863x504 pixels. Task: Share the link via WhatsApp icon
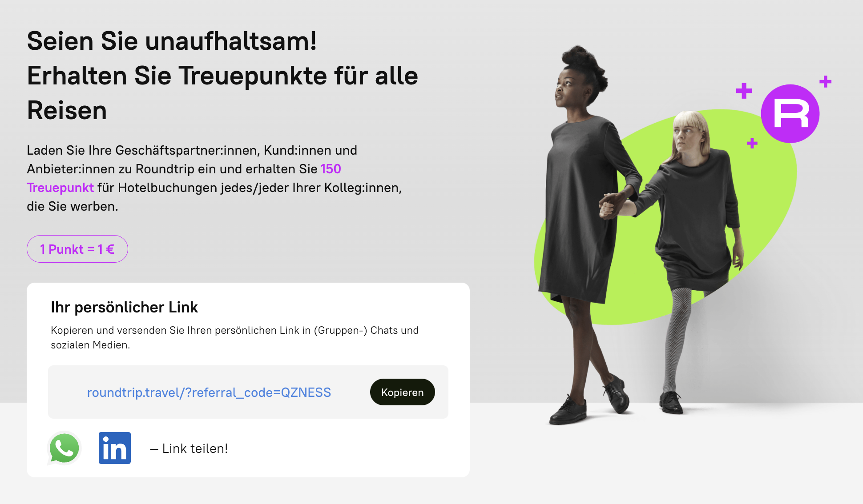[x=64, y=448]
